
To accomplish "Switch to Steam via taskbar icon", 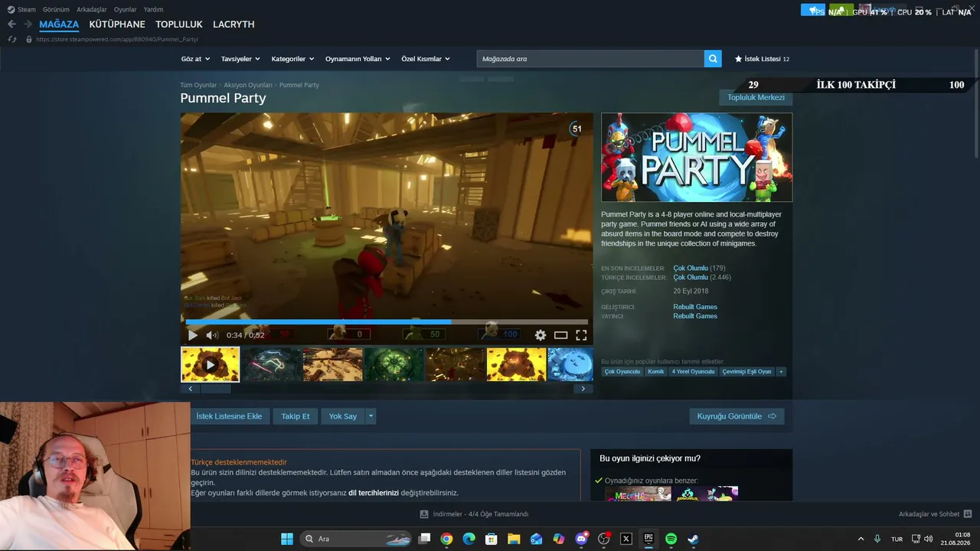I will 693,539.
